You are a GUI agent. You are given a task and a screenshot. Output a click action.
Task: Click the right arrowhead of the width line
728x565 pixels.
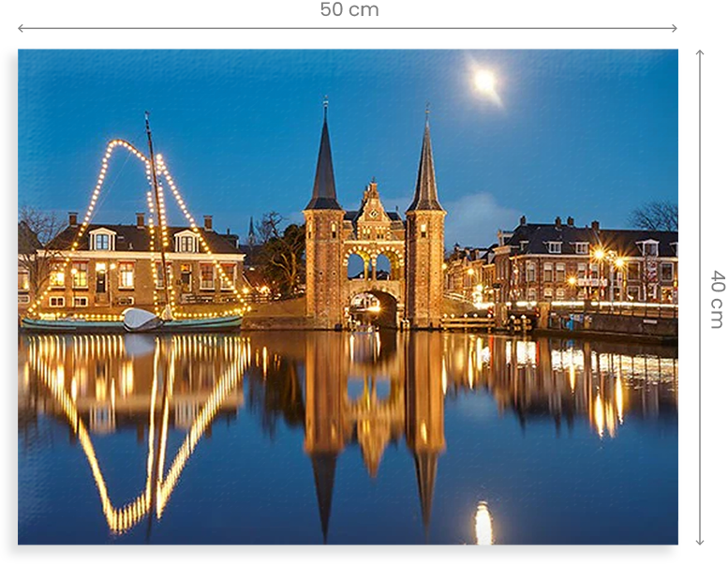674,28
